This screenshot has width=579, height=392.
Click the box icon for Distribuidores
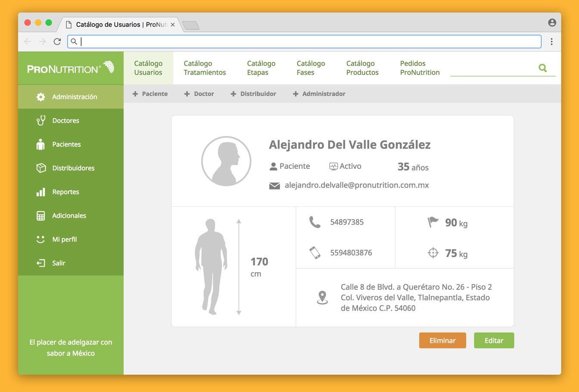(x=41, y=168)
